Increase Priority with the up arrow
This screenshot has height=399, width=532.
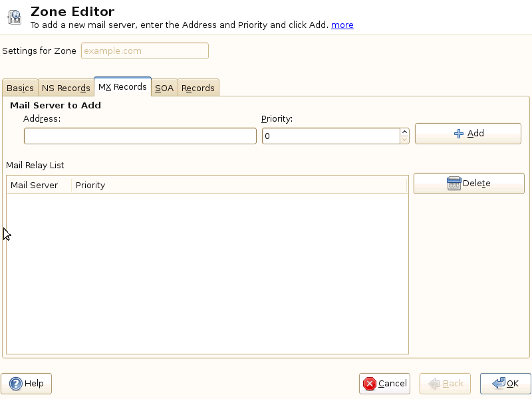point(404,132)
